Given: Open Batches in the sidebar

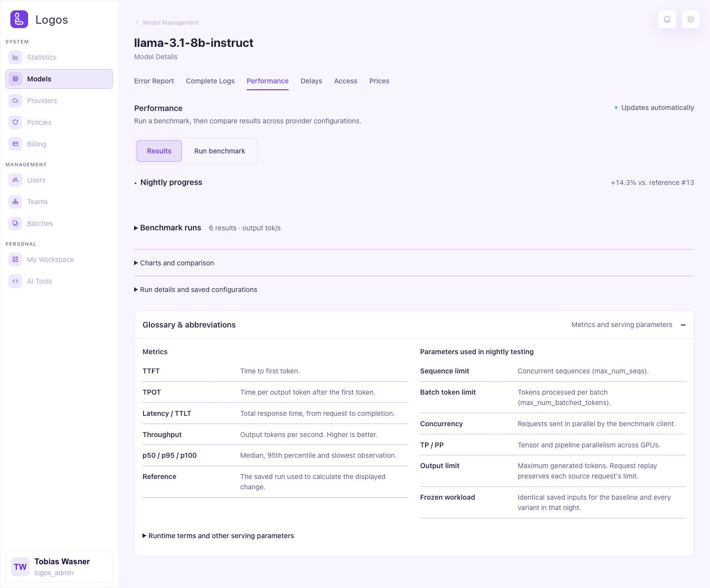Looking at the screenshot, I should (59, 223).
